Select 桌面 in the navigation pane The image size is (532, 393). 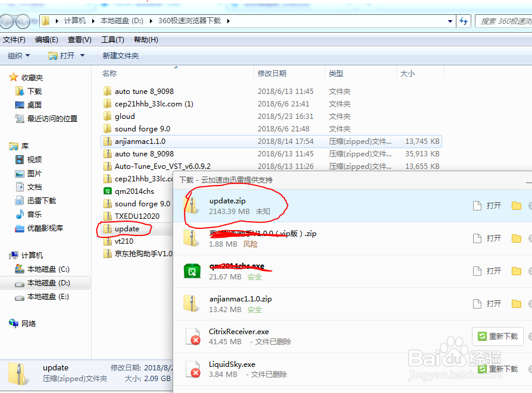tap(35, 105)
